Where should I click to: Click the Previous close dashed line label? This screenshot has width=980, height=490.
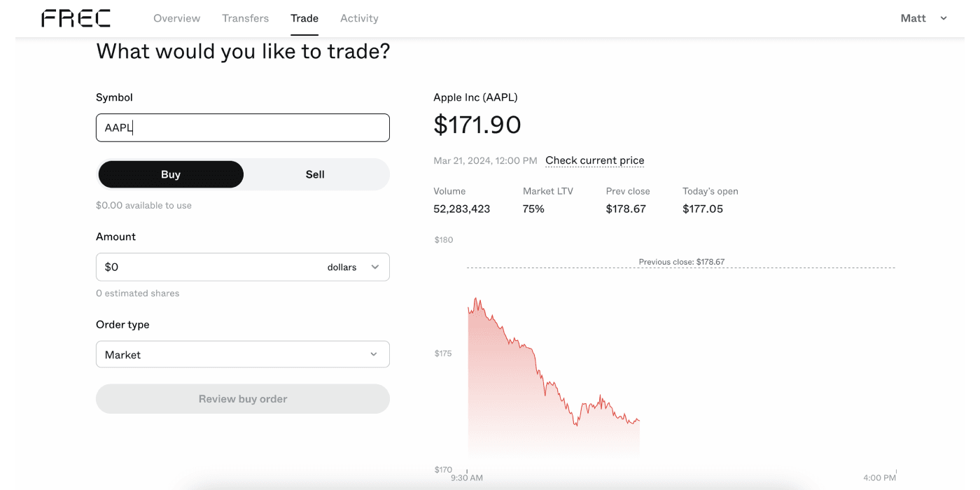tap(681, 262)
